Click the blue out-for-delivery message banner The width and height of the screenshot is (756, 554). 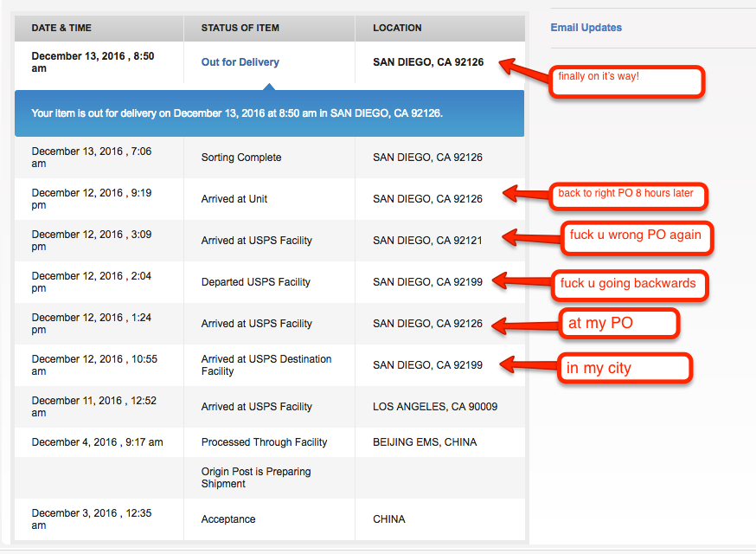tap(269, 113)
